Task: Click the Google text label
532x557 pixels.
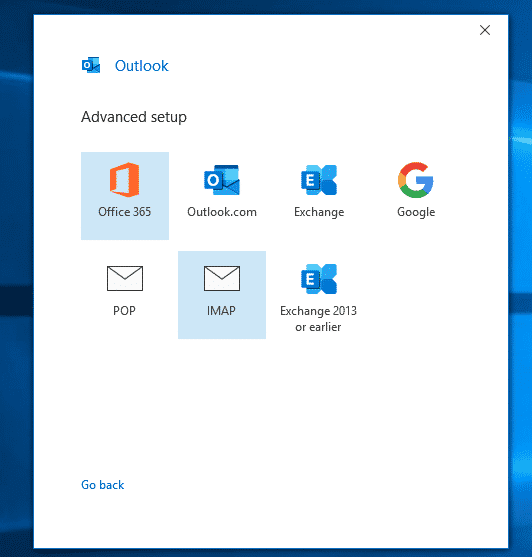Action: tap(416, 212)
